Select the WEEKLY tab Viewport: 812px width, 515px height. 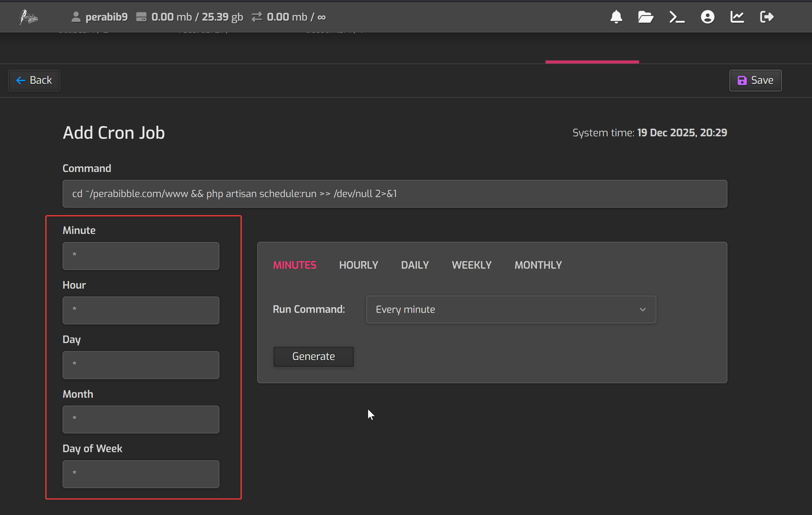(x=471, y=265)
